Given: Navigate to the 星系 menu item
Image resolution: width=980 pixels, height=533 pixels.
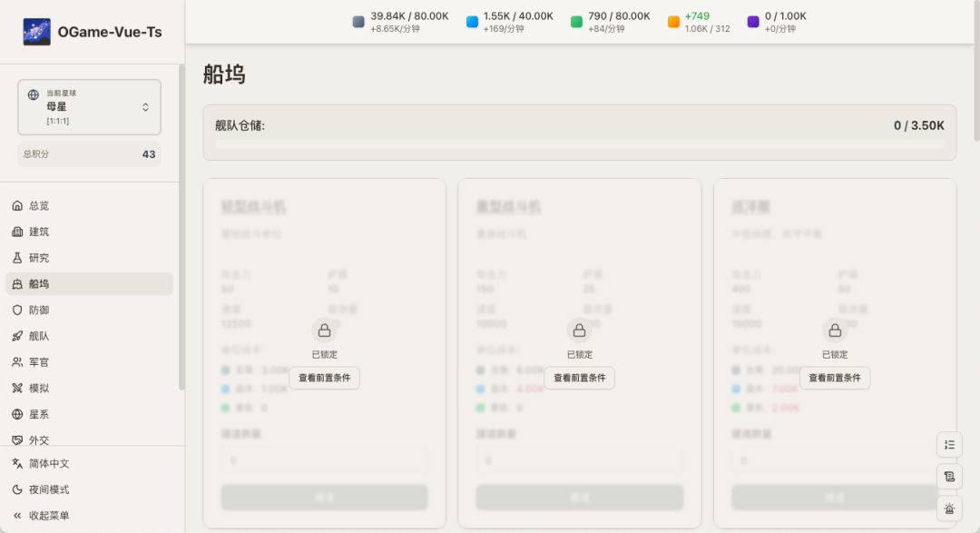Looking at the screenshot, I should [40, 414].
